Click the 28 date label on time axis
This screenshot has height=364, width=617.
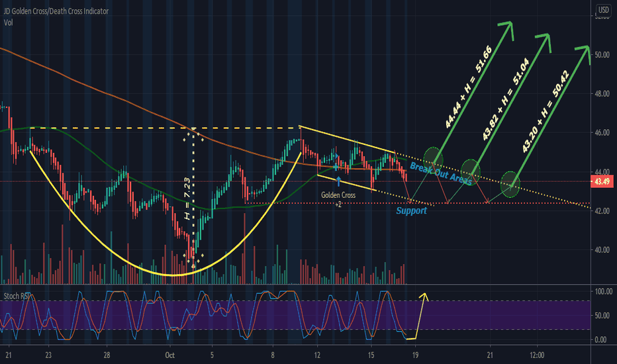click(x=107, y=355)
